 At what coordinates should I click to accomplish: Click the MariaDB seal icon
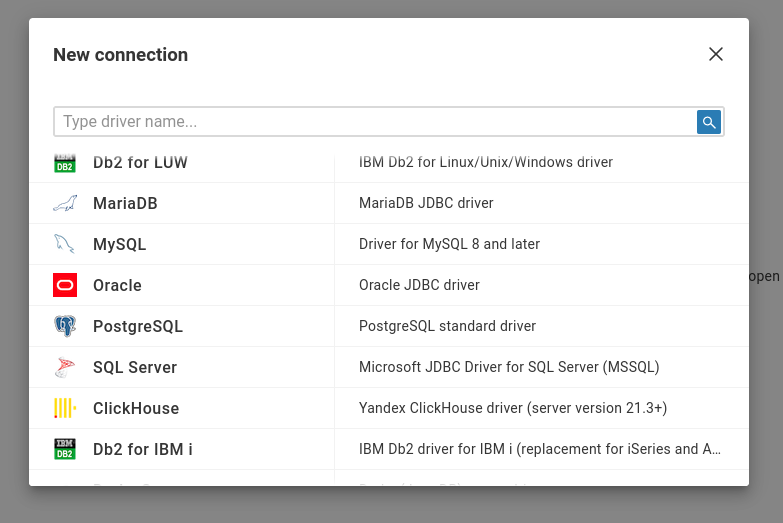pyautogui.click(x=65, y=203)
